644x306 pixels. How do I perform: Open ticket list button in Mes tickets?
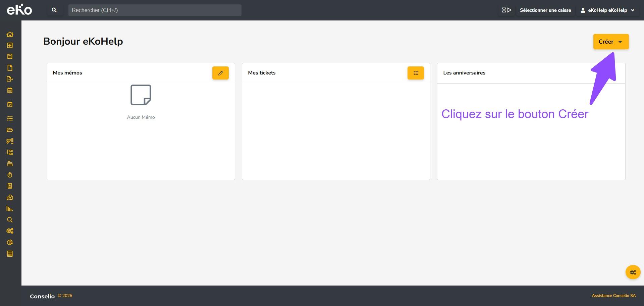tap(415, 73)
